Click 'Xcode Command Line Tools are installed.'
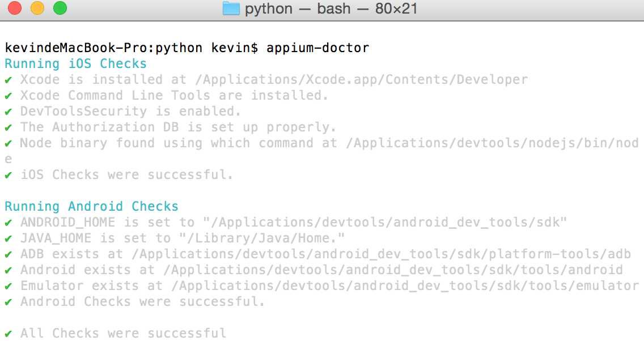Viewport: 644px width, 341px height. pyautogui.click(x=174, y=95)
